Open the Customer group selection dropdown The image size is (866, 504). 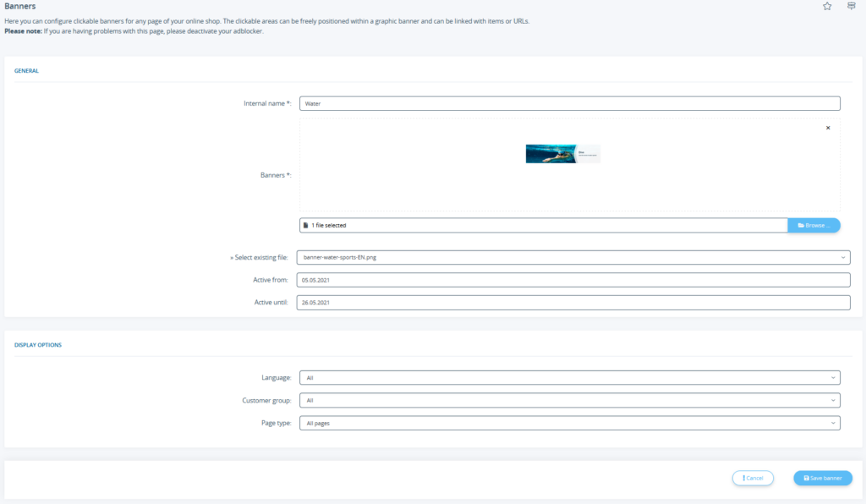pyautogui.click(x=569, y=399)
